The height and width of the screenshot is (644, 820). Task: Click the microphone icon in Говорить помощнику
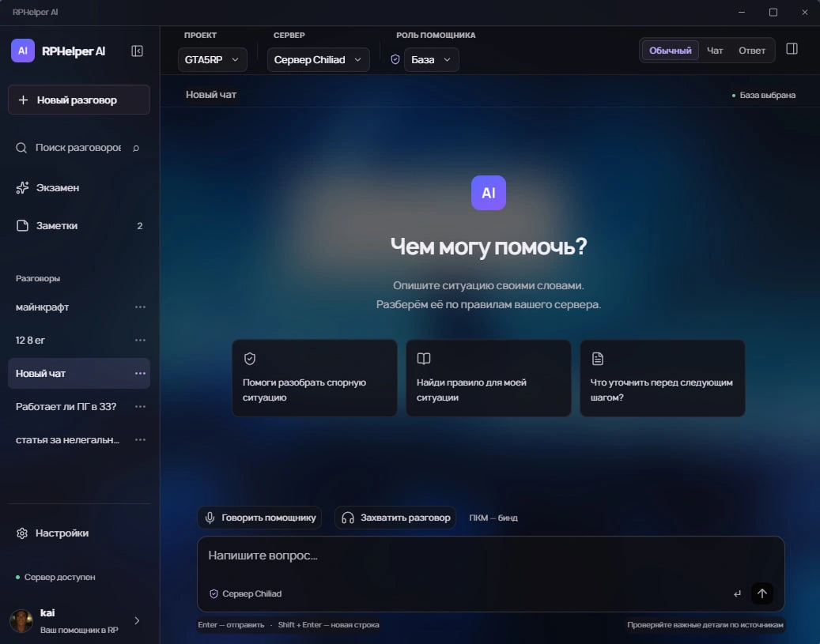(x=210, y=518)
